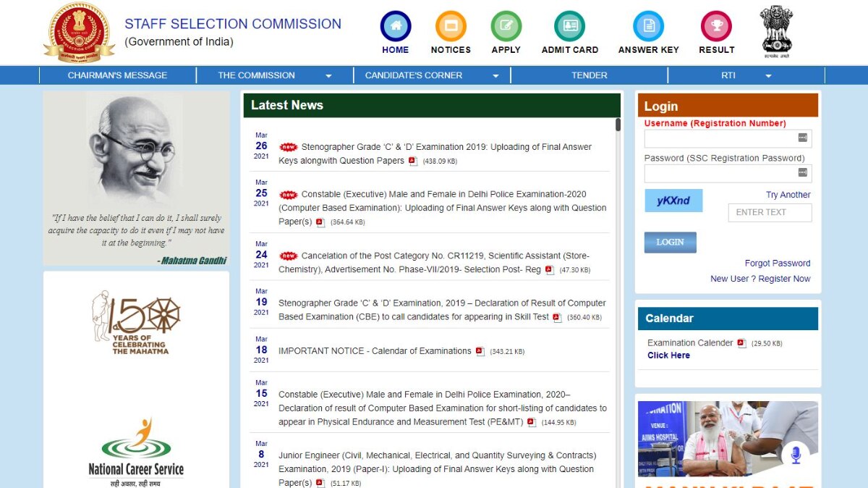Screen dimensions: 868x488
Task: Click Try Another to refresh captcha
Action: click(x=788, y=195)
